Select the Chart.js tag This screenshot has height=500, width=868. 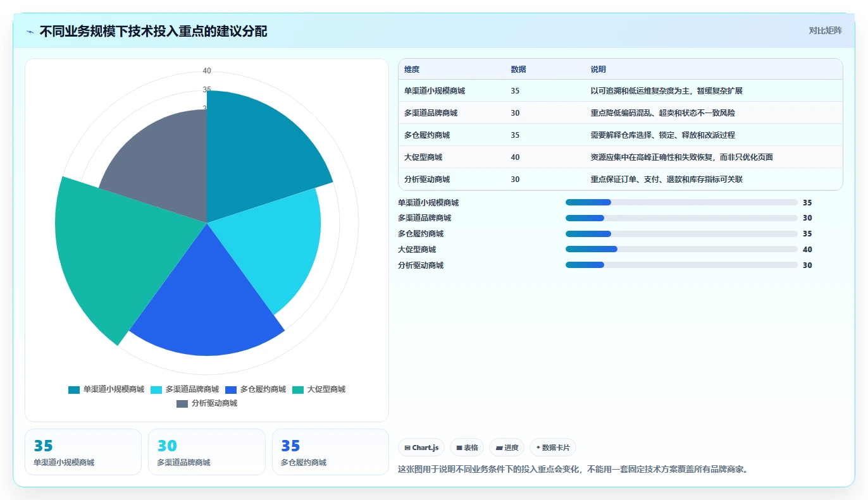[x=421, y=448]
